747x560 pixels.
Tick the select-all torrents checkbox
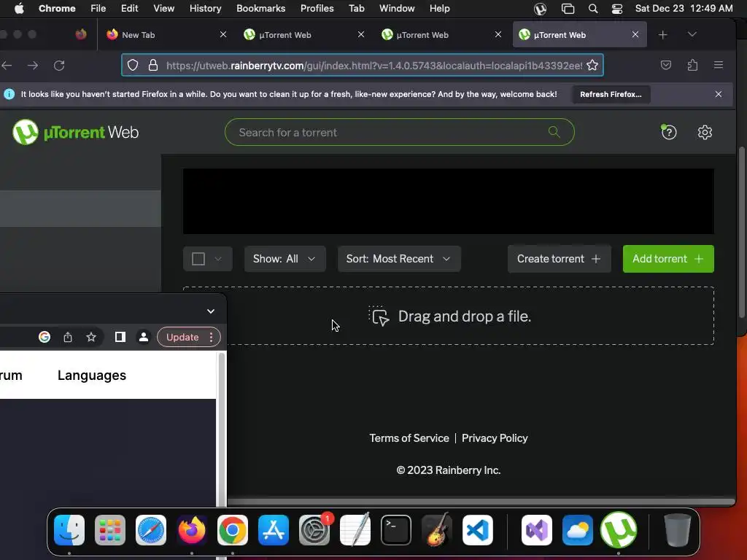coord(198,259)
